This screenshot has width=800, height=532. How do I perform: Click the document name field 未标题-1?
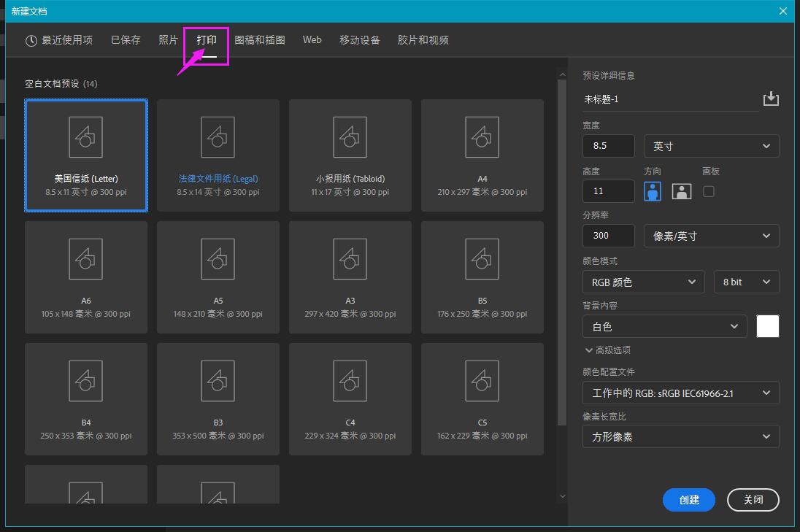point(670,99)
